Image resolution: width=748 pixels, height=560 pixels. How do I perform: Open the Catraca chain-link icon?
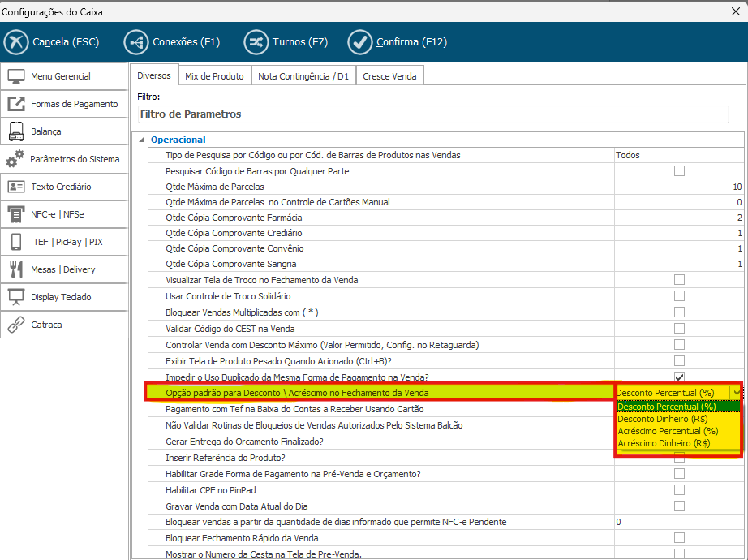pyautogui.click(x=16, y=325)
